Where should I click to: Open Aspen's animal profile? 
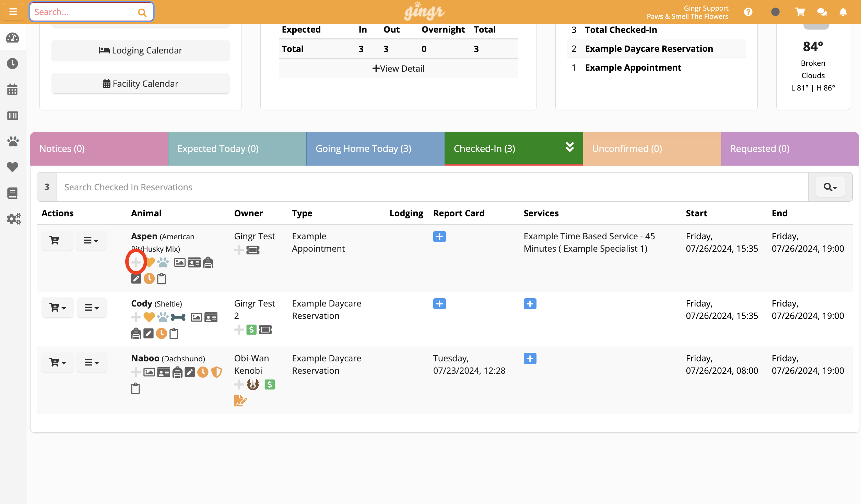144,236
